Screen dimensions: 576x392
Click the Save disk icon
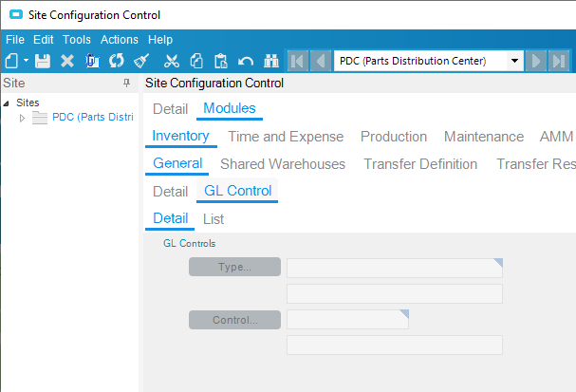(43, 61)
